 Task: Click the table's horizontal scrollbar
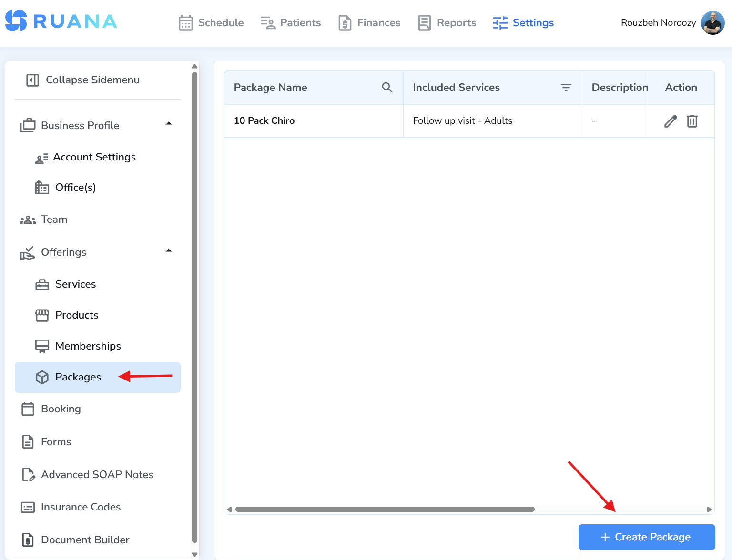pyautogui.click(x=385, y=510)
